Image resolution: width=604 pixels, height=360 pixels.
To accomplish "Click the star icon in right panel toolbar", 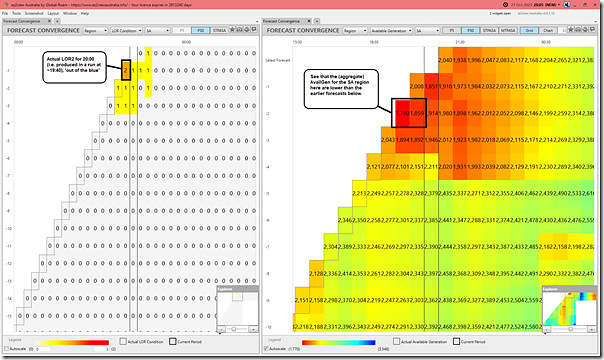I will [x=571, y=30].
